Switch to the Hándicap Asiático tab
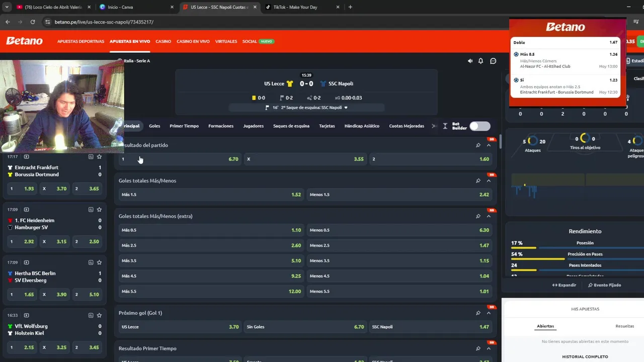 coord(362,126)
